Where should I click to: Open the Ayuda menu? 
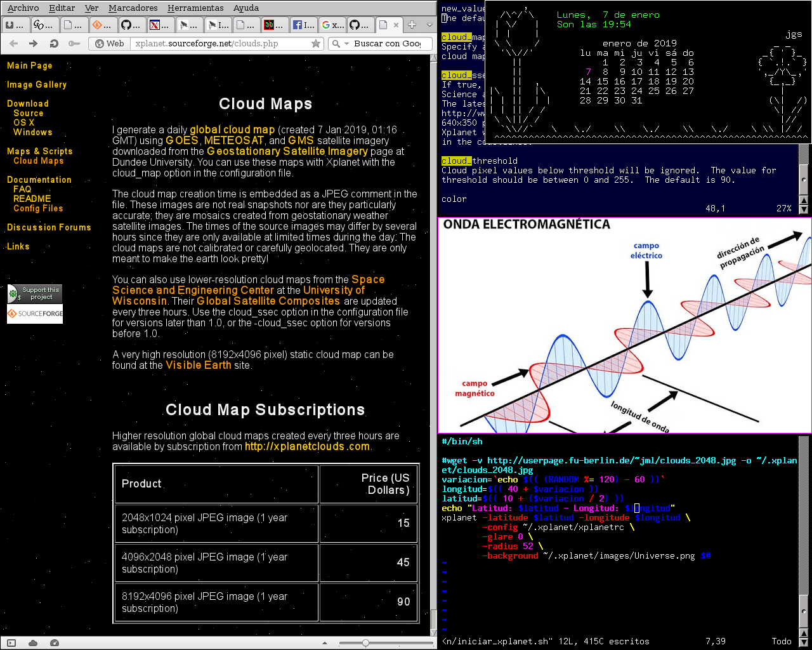click(246, 8)
